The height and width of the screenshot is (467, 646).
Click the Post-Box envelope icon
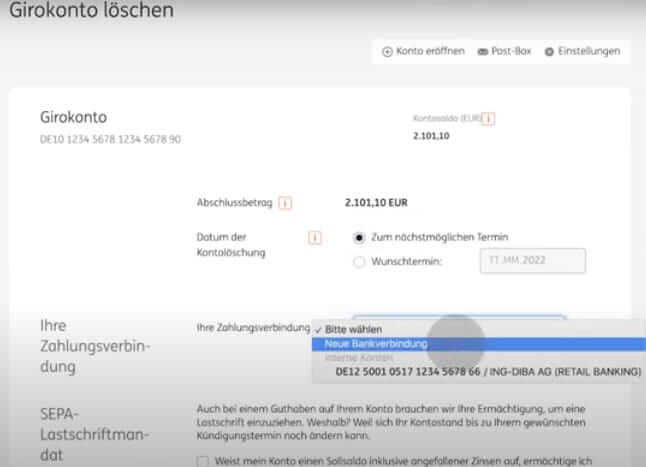(483, 51)
